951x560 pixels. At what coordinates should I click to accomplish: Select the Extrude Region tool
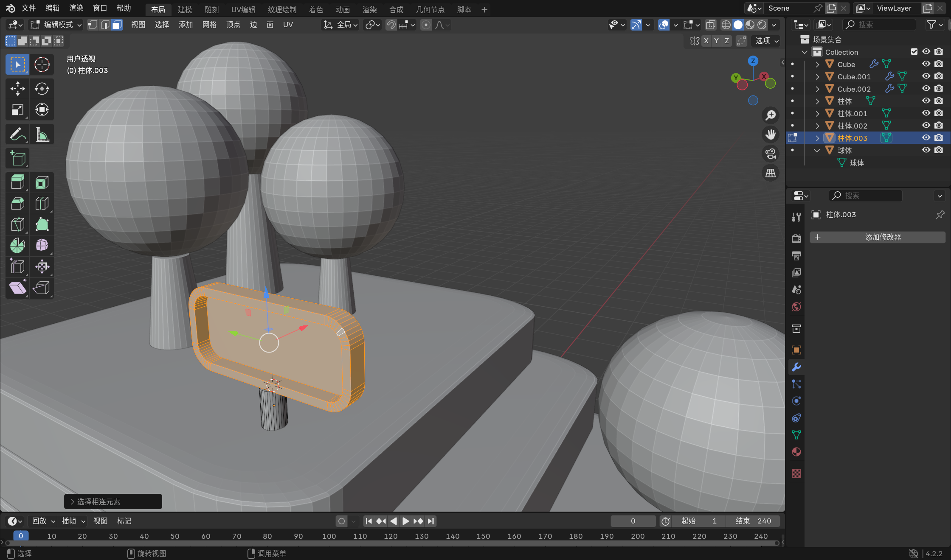[x=17, y=182]
